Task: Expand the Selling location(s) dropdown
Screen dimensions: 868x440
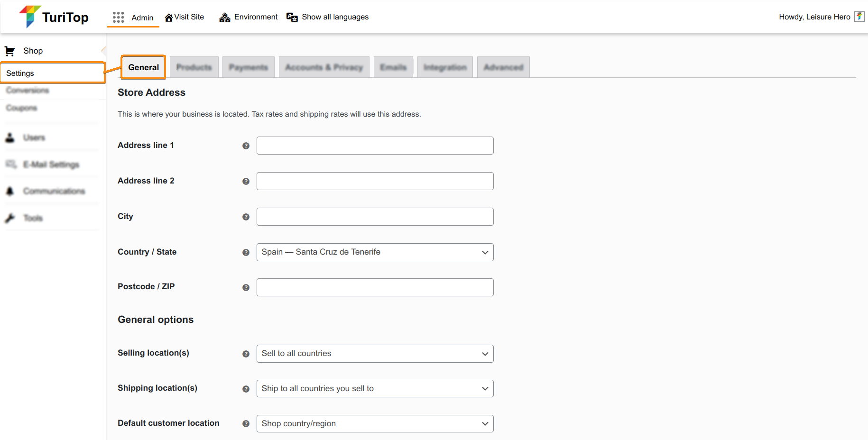Action: pyautogui.click(x=375, y=354)
